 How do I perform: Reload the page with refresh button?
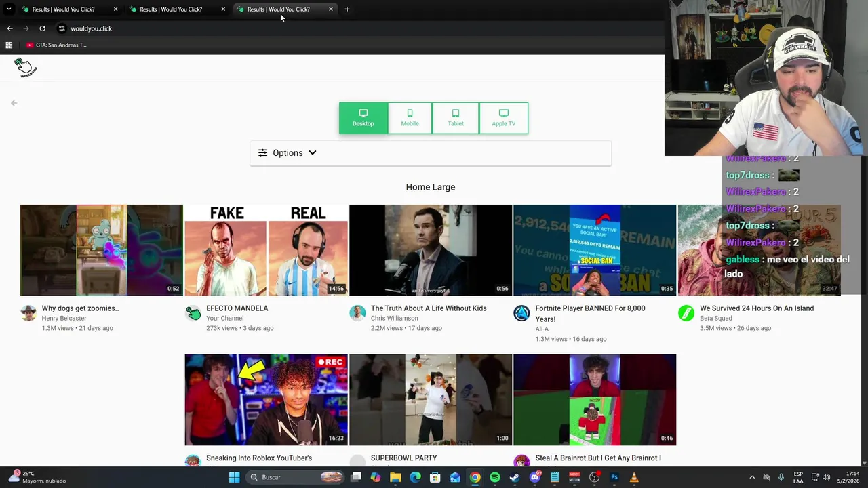tap(42, 28)
